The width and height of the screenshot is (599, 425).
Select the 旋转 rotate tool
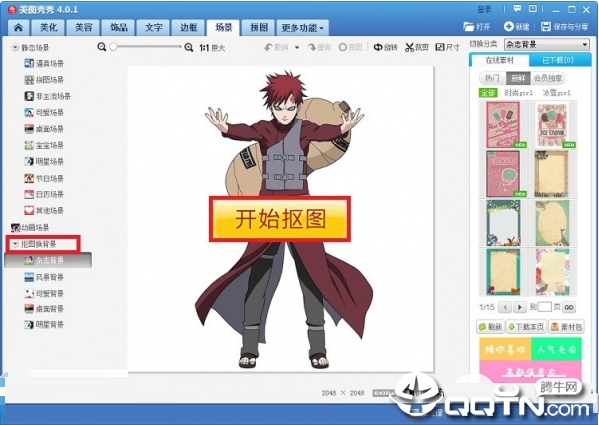[385, 47]
